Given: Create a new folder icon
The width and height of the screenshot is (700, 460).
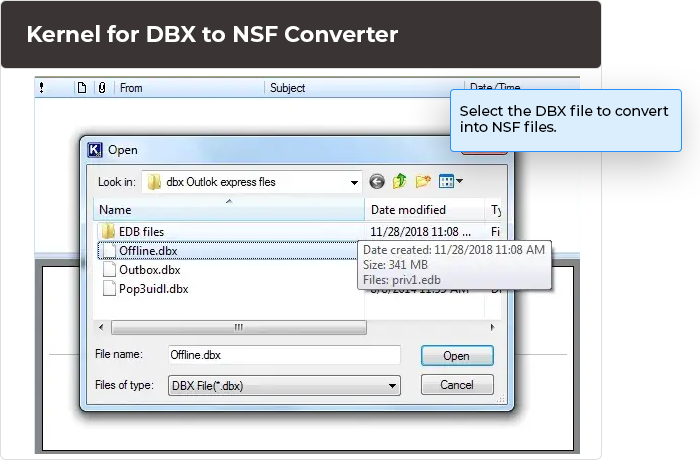Looking at the screenshot, I should point(423,181).
